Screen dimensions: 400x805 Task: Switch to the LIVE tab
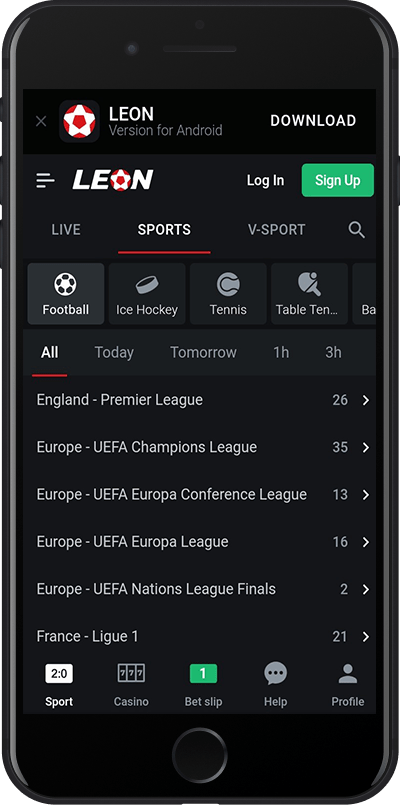pos(66,229)
